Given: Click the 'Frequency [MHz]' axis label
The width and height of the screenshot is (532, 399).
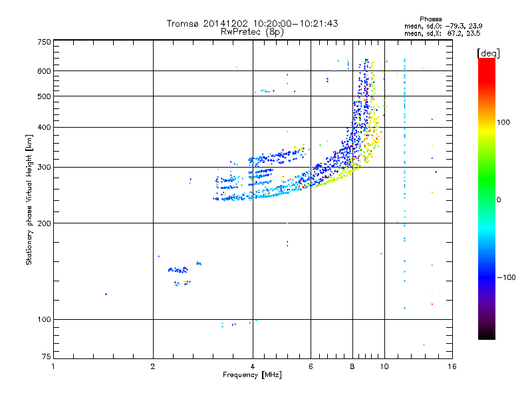Looking at the screenshot, I should pos(252,375).
